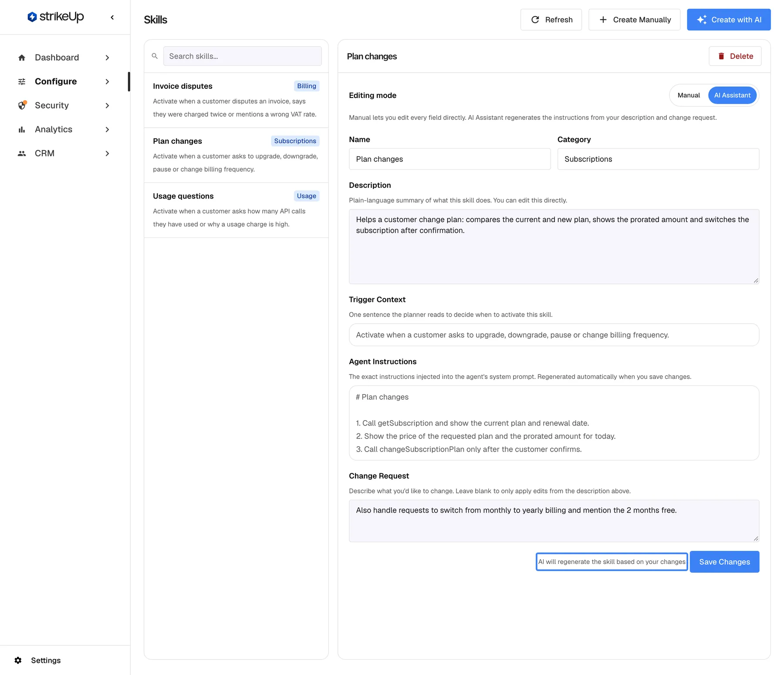The image size is (784, 675).
Task: Click into the Change Request textarea
Action: click(x=554, y=521)
